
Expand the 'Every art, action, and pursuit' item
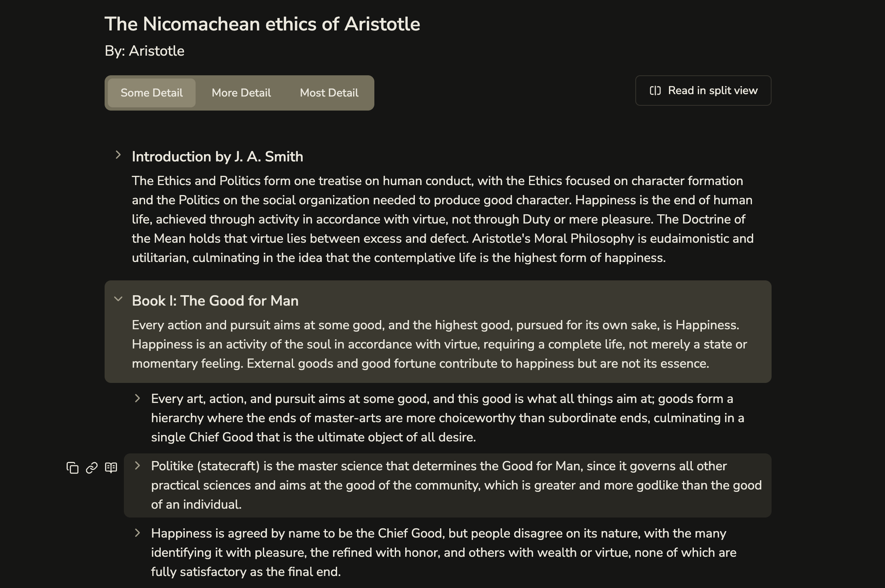tap(137, 398)
